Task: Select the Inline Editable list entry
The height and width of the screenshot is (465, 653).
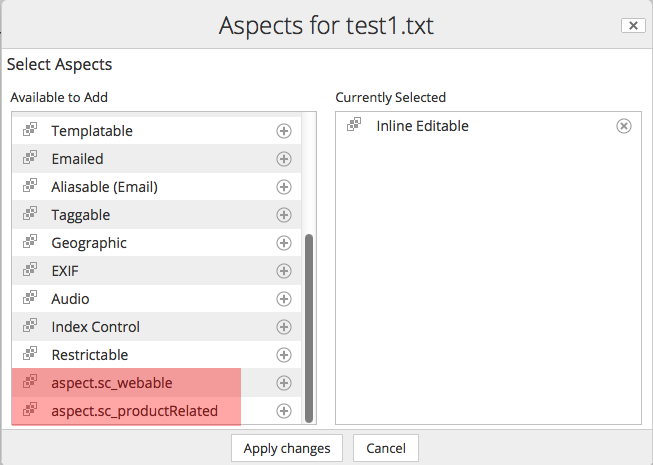Action: point(422,126)
